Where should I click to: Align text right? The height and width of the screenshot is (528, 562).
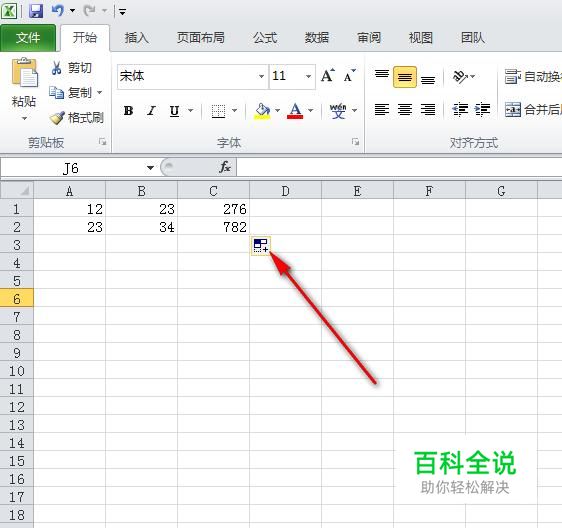click(x=428, y=109)
